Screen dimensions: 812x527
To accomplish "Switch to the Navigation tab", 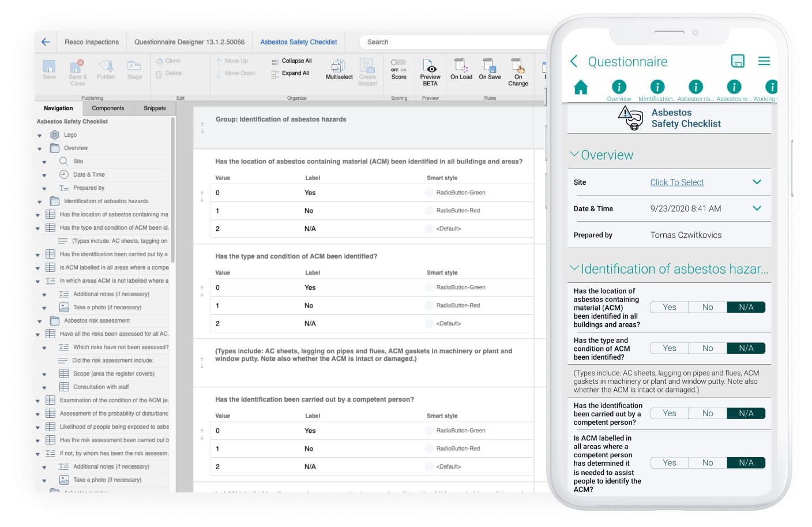I will 58,108.
